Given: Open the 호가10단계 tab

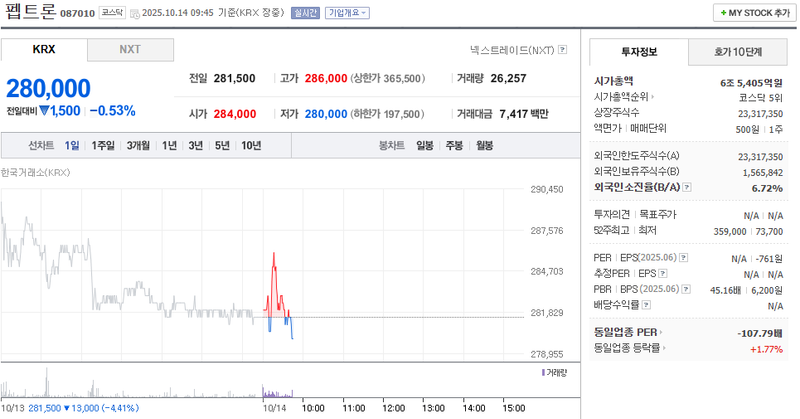Looking at the screenshot, I should (x=737, y=52).
